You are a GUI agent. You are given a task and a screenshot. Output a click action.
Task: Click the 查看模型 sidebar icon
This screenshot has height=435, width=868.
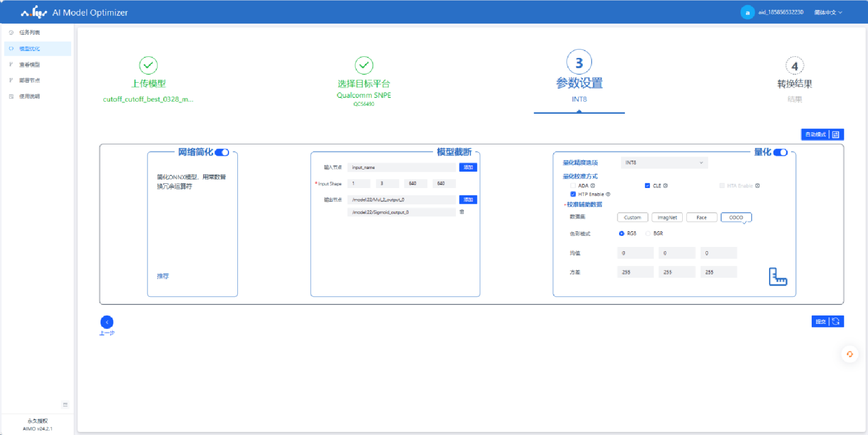pyautogui.click(x=11, y=64)
